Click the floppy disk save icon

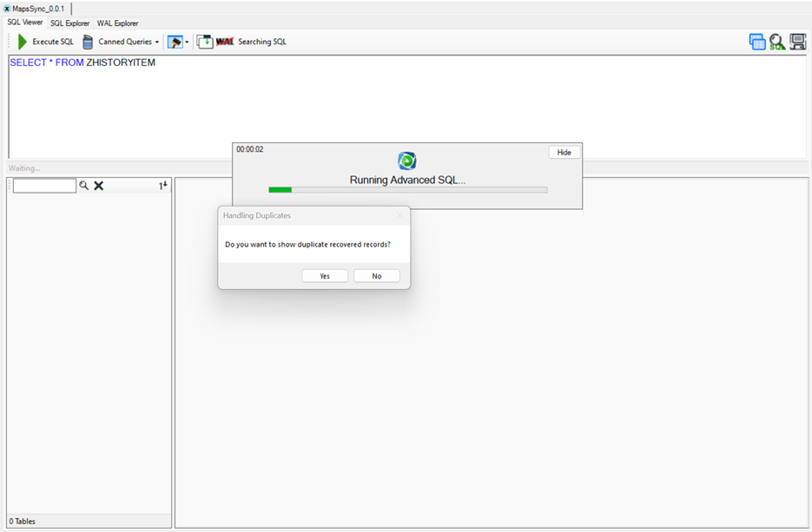click(797, 42)
